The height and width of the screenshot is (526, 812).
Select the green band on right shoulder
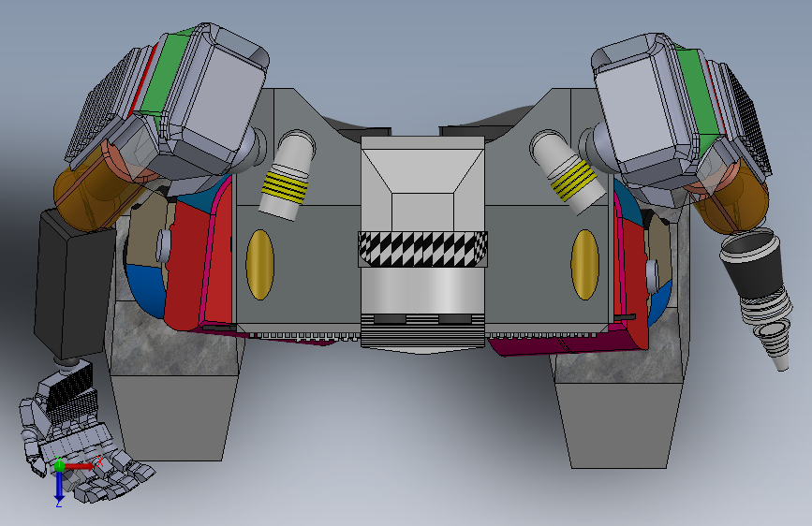(701, 94)
